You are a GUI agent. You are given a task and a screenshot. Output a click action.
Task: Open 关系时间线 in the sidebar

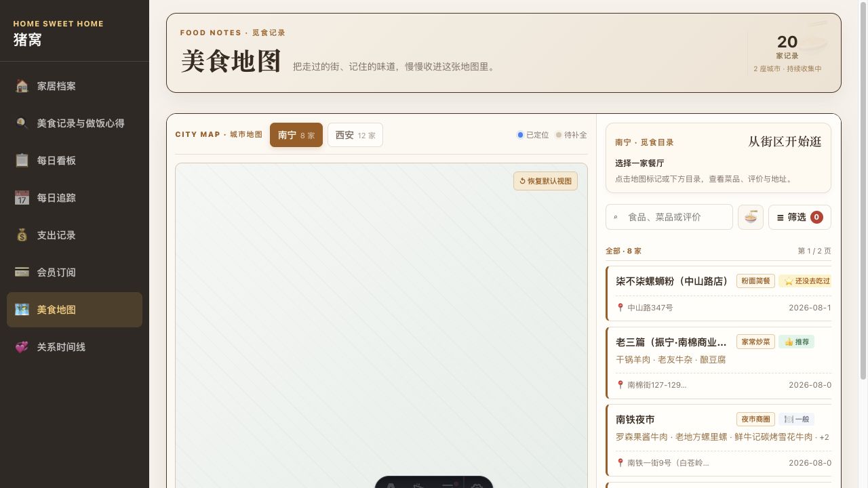(75, 347)
